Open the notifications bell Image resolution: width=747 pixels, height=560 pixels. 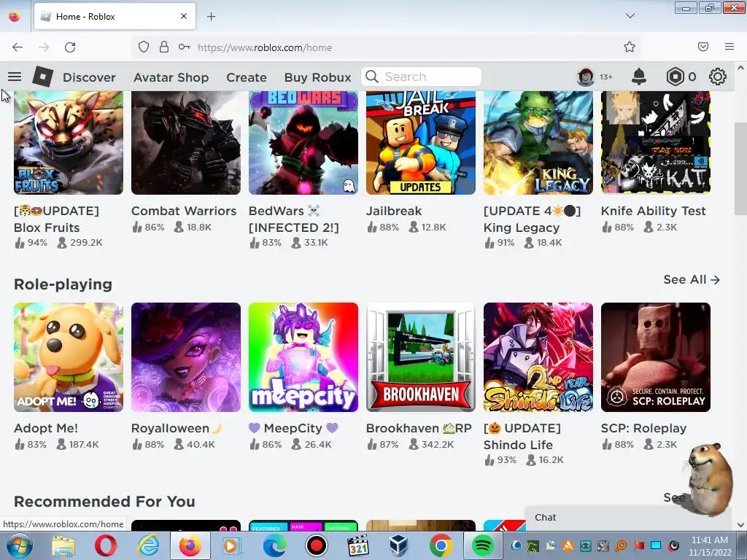[639, 77]
